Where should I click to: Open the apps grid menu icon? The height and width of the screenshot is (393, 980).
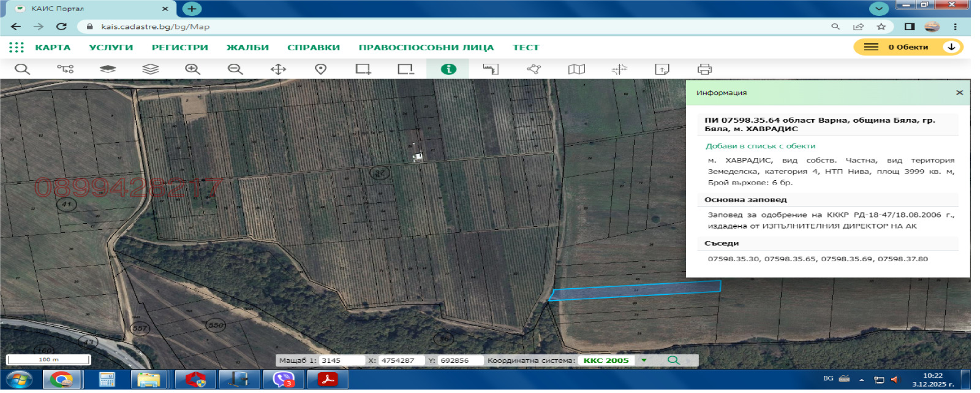point(17,47)
